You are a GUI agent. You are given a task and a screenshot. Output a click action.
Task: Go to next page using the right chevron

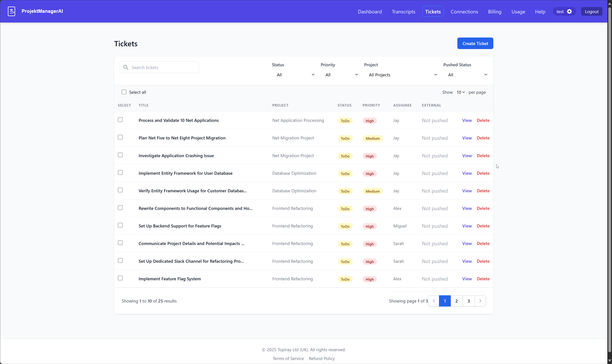click(480, 301)
